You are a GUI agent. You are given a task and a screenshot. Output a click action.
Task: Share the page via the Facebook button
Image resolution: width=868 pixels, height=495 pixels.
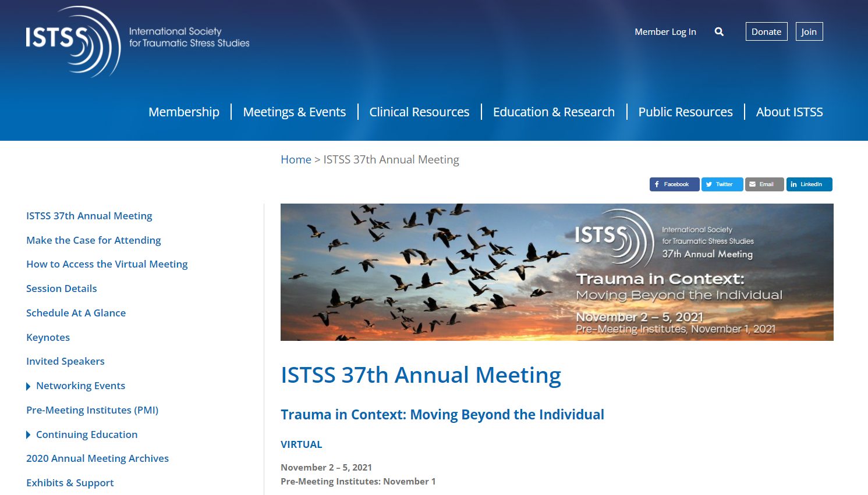(674, 184)
